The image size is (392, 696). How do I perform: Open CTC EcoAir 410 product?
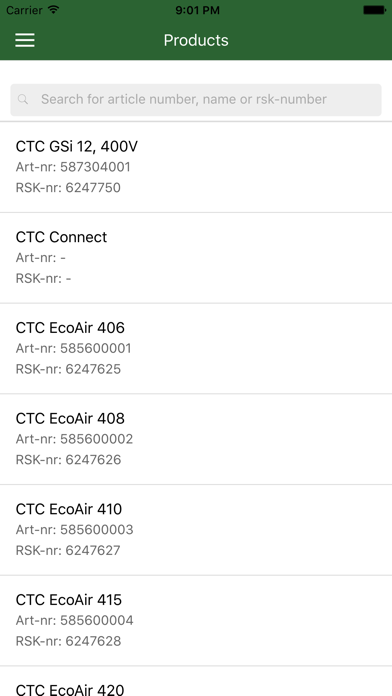(x=196, y=530)
